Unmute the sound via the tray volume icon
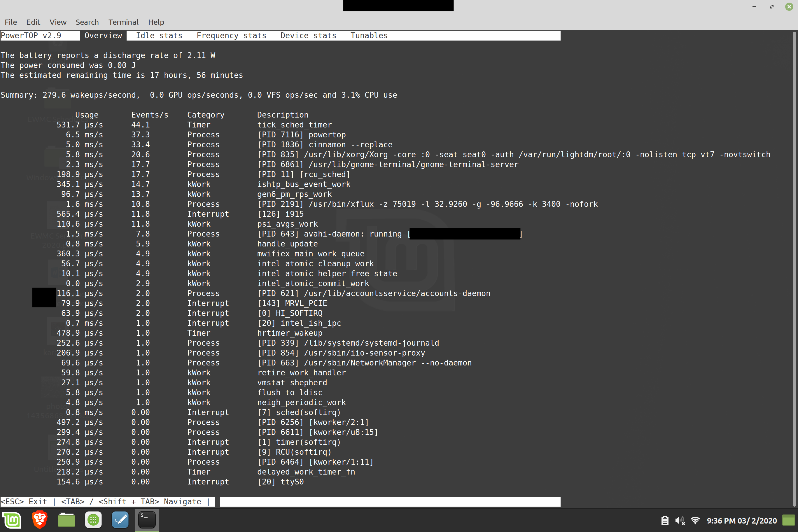This screenshot has height=532, width=798. 679,520
